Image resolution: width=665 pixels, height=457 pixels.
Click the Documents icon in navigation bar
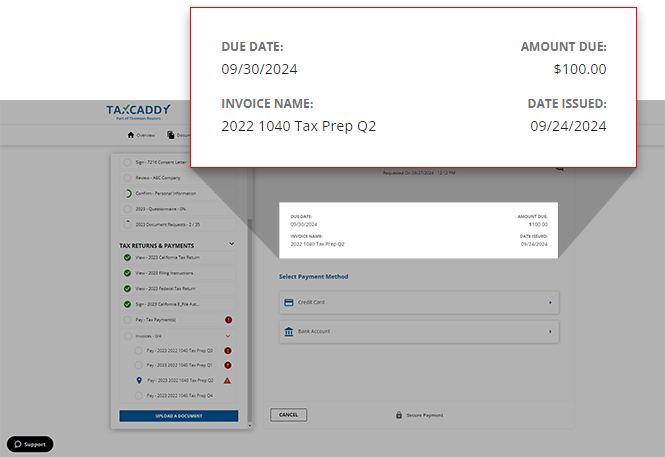tap(171, 135)
